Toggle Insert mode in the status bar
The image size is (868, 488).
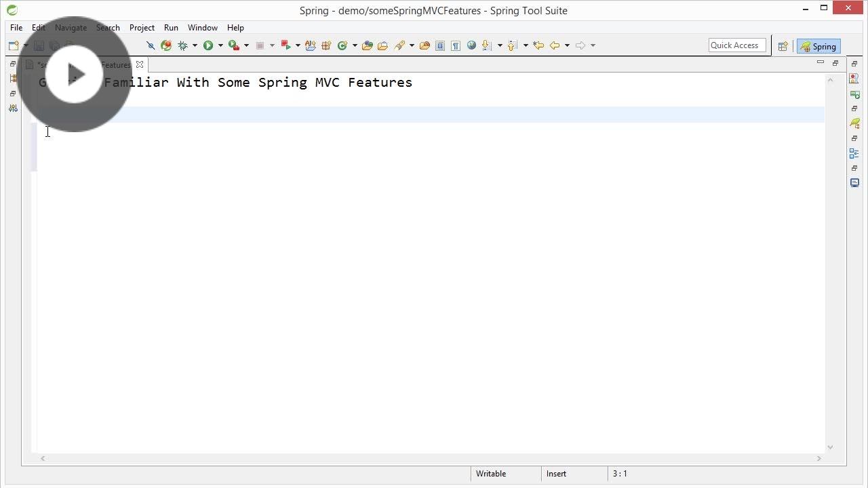pyautogui.click(x=556, y=473)
